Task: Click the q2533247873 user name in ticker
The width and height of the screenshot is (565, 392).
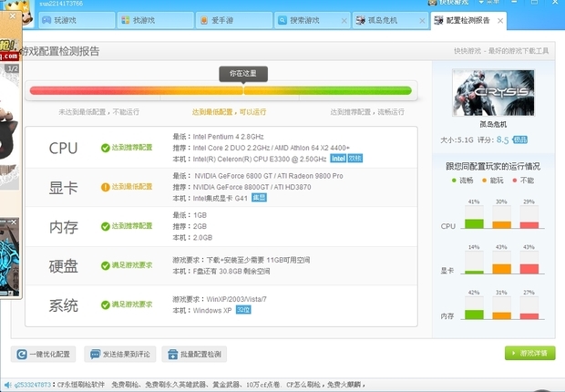Action: pyautogui.click(x=33, y=385)
